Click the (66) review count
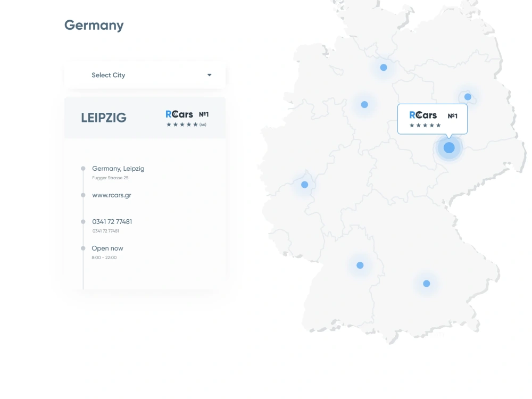This screenshot has height=399, width=532. point(203,124)
